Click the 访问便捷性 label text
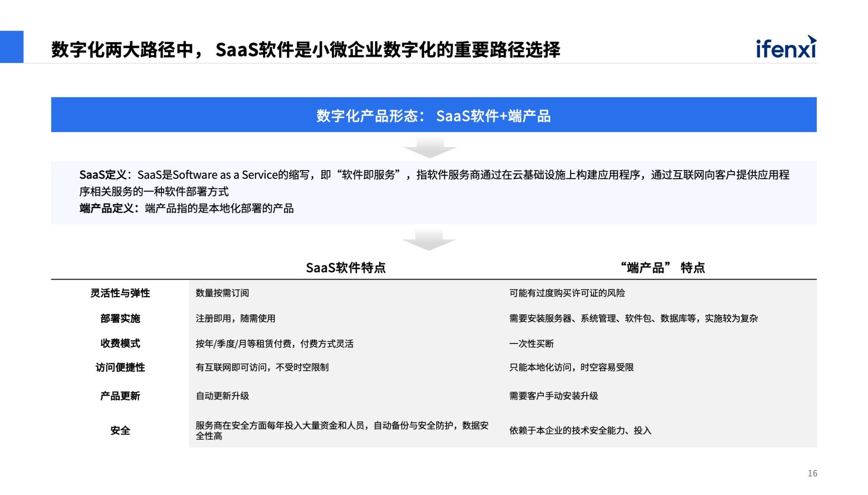The width and height of the screenshot is (868, 495). pyautogui.click(x=119, y=368)
